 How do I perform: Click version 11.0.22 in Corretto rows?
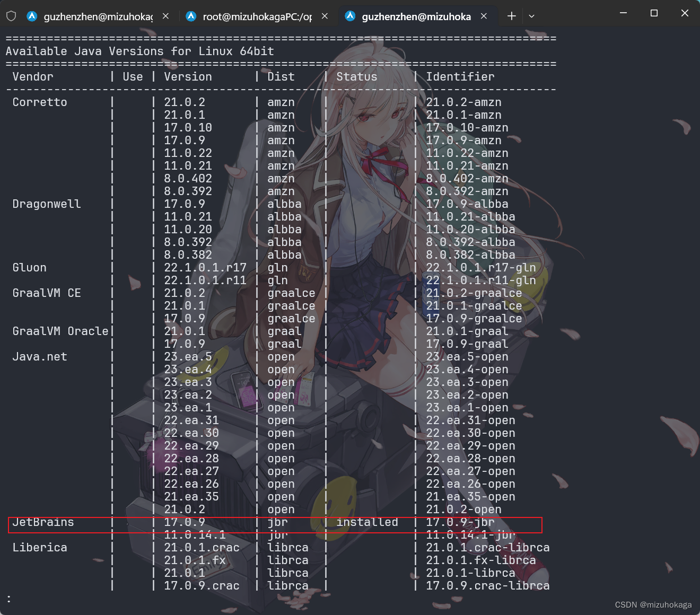[188, 153]
